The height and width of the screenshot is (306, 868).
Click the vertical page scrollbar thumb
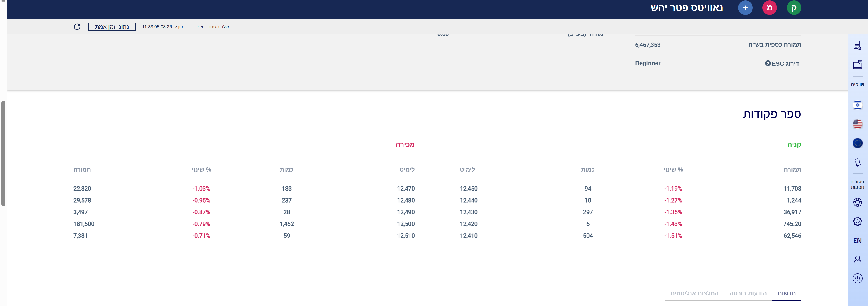(x=3, y=153)
